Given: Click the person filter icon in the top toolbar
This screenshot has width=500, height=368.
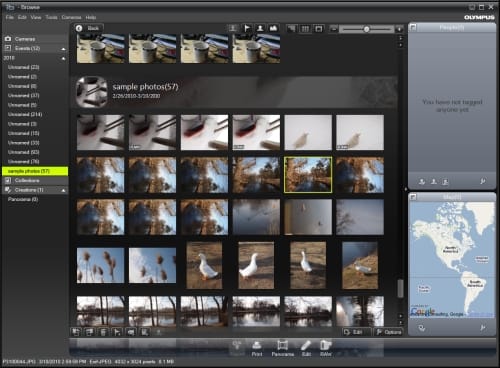Looking at the screenshot, I should [260, 28].
